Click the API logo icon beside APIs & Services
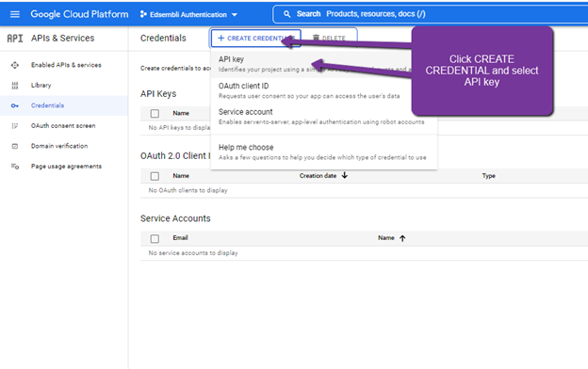Viewport: 588px width, 369px height. click(x=15, y=39)
